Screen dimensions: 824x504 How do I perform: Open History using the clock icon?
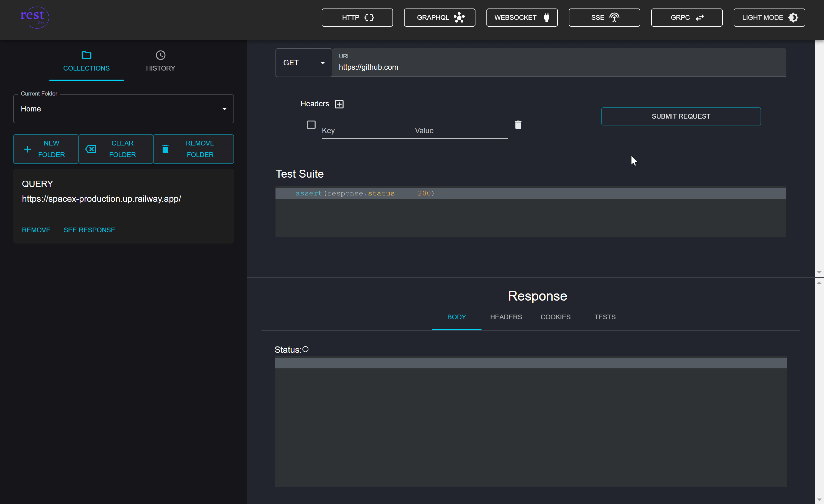160,55
